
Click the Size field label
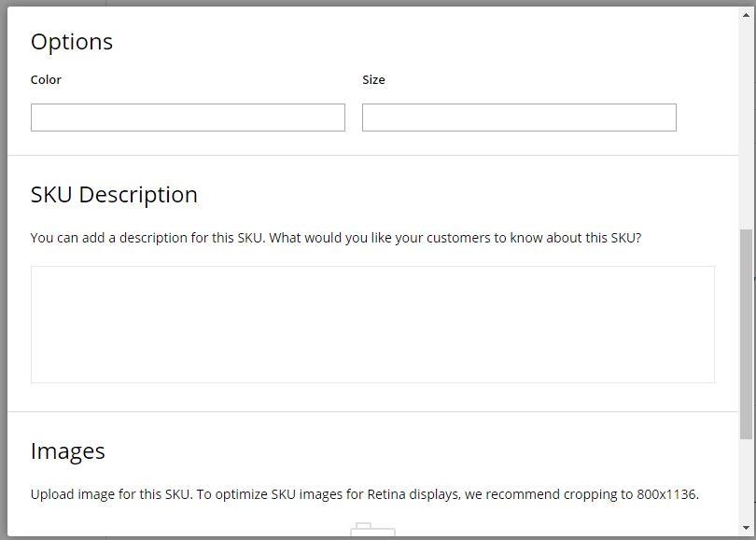373,80
